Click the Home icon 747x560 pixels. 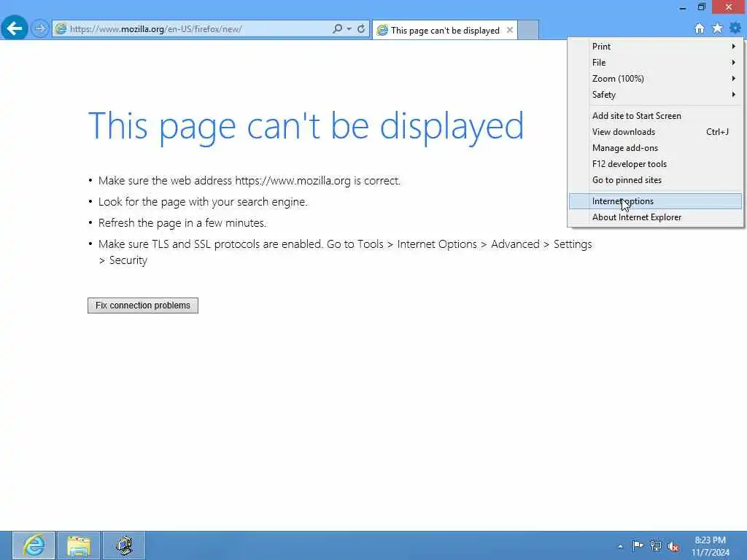pyautogui.click(x=700, y=28)
